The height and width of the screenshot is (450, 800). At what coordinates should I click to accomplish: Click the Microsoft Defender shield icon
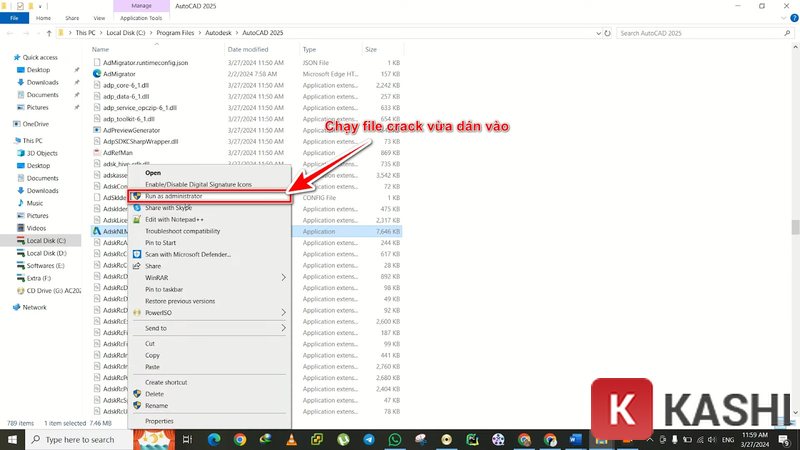[137, 254]
